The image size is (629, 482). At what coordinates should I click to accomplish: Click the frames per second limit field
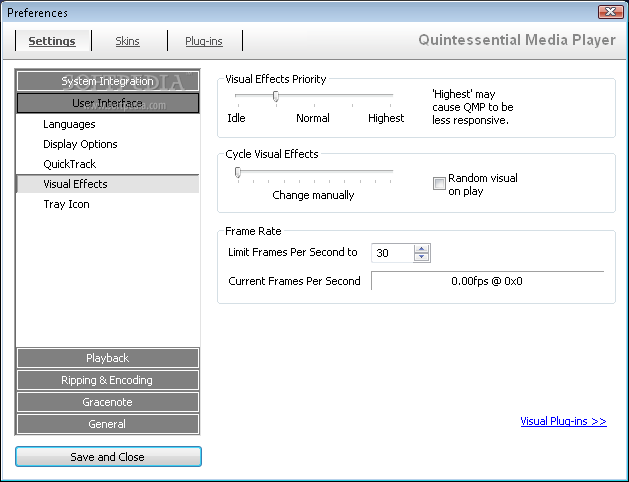[x=392, y=253]
